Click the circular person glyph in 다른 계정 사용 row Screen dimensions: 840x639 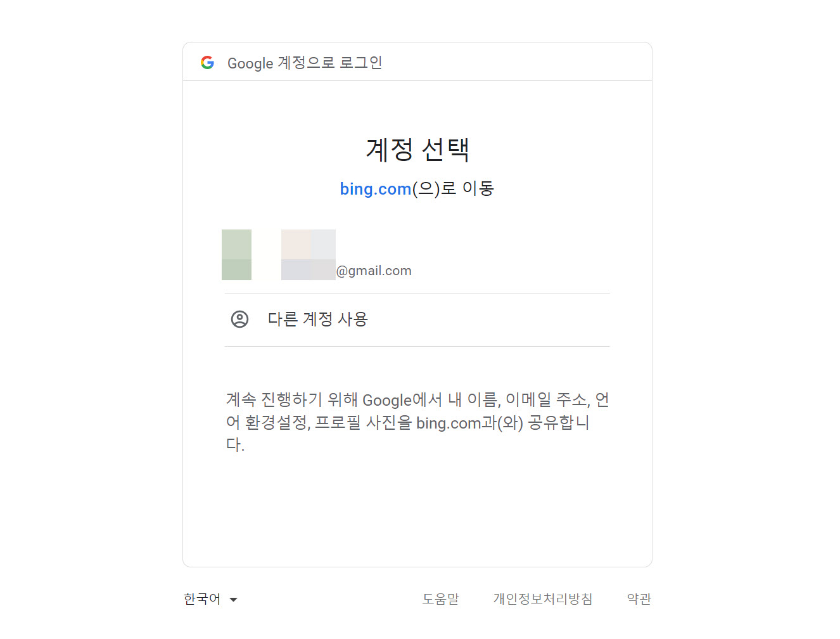[x=239, y=319]
